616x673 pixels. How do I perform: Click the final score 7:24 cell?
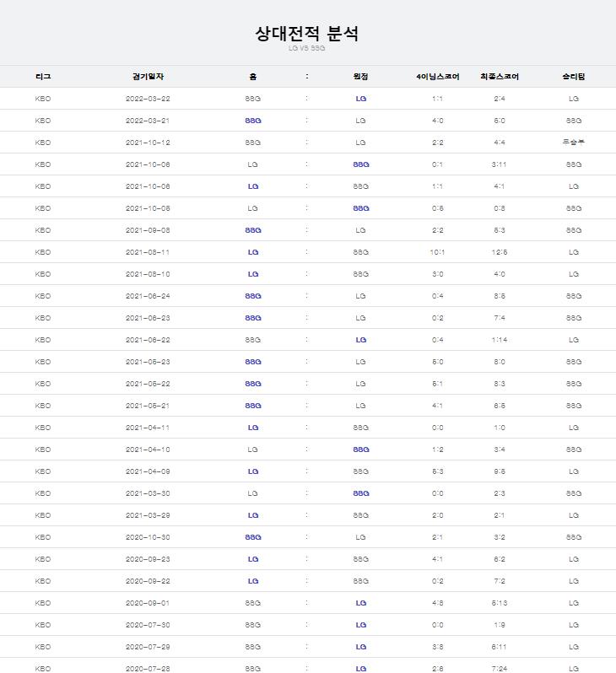(x=500, y=668)
